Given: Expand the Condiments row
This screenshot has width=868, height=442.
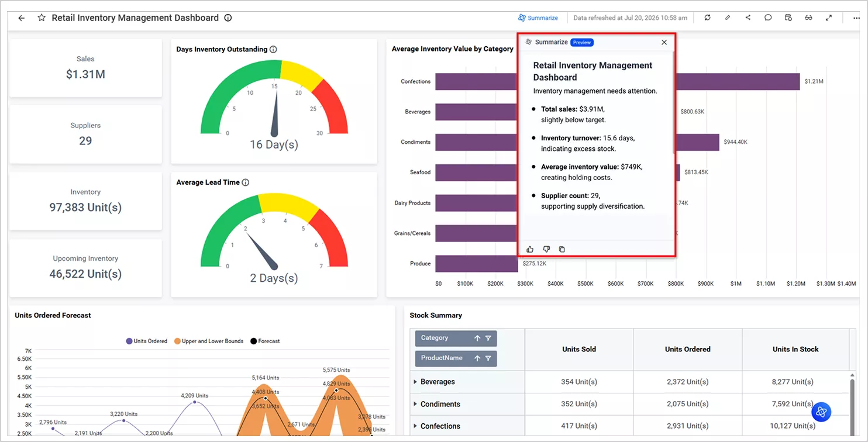Looking at the screenshot, I should [x=415, y=404].
